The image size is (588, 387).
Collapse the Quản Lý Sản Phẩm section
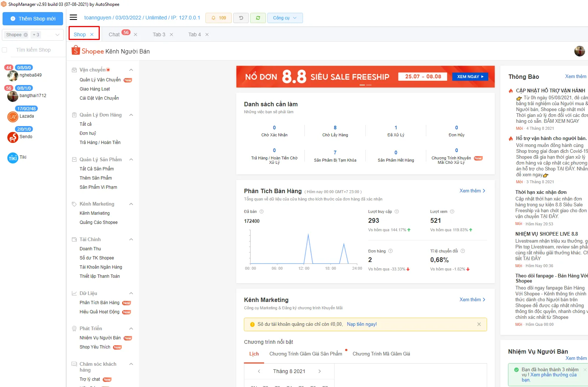click(131, 160)
